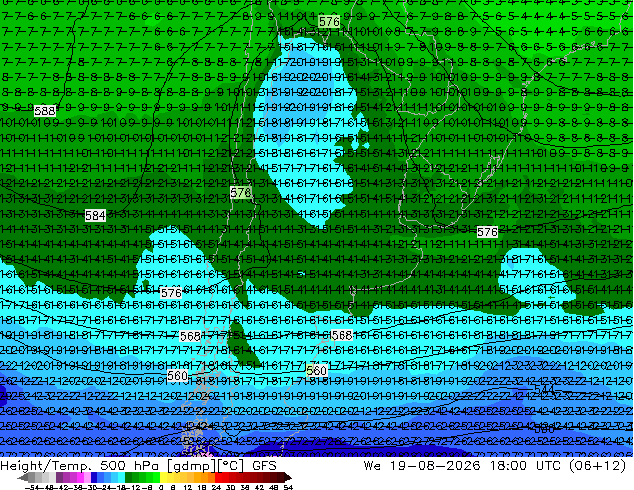Click the date '19-08-2026'
This screenshot has width=634, height=490.
point(435,466)
